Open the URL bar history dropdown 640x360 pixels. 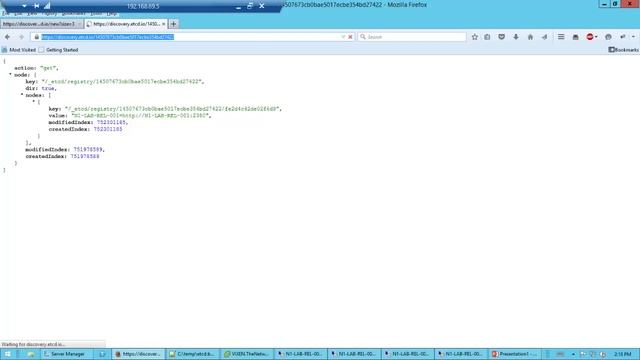point(343,37)
